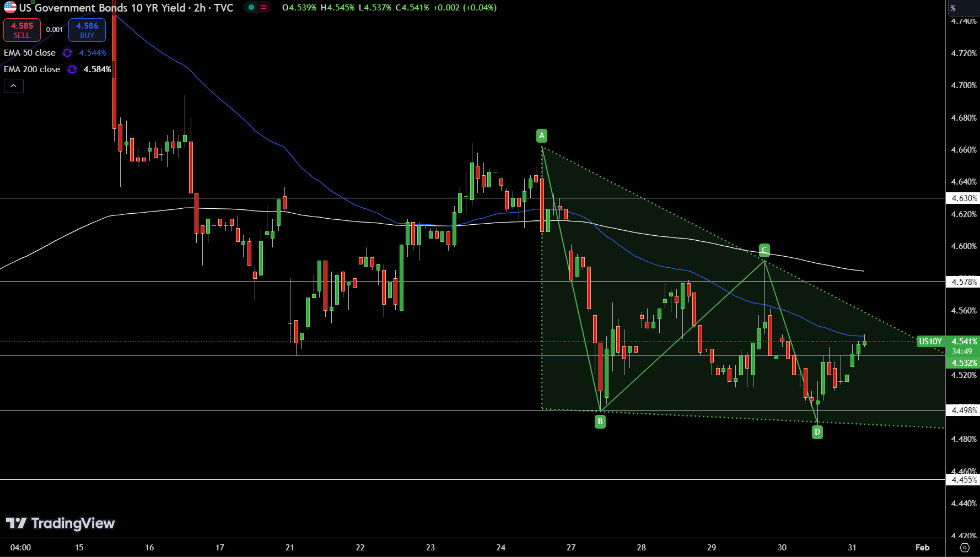Click the 4.532% green price label
Image resolution: width=980 pixels, height=557 pixels.
coord(963,363)
